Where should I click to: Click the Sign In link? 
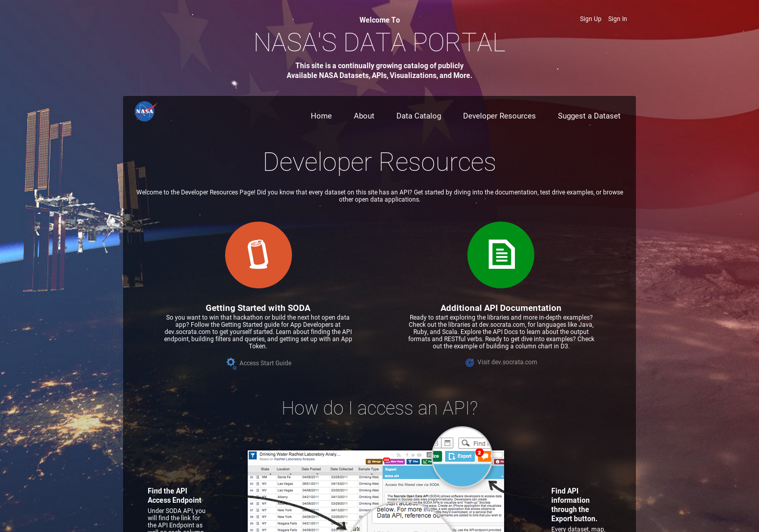click(617, 19)
